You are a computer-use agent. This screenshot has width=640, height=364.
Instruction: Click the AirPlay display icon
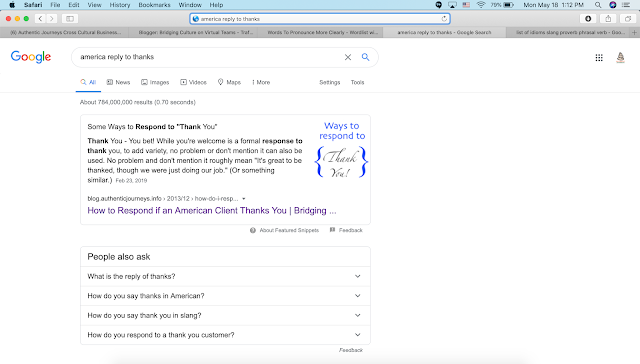click(x=452, y=5)
